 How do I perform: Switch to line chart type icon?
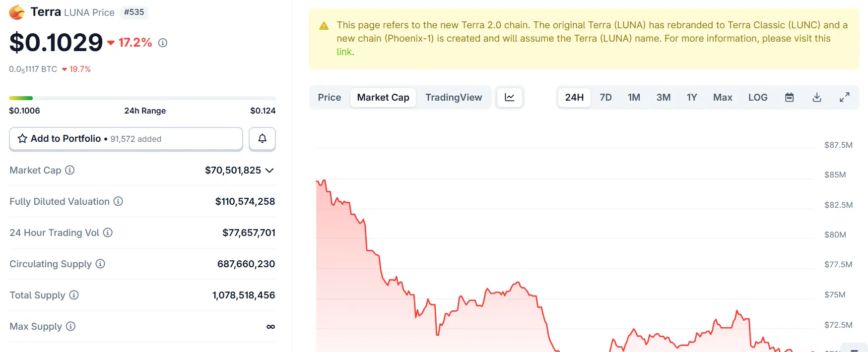(x=510, y=97)
